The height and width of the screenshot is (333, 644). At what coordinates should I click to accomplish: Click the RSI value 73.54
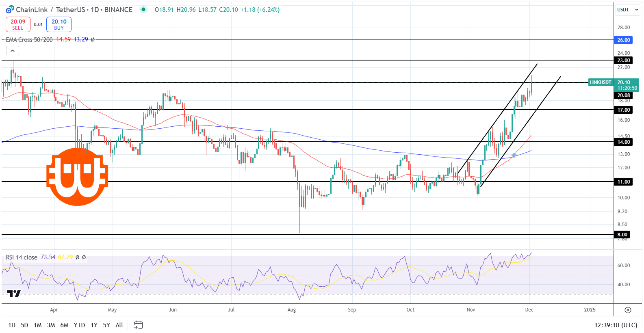pyautogui.click(x=48, y=257)
